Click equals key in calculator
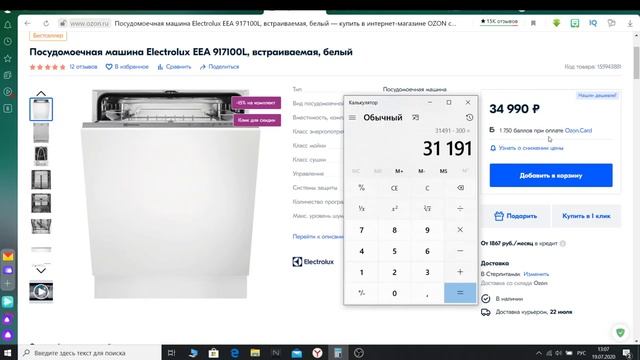The image size is (640, 360). (460, 293)
